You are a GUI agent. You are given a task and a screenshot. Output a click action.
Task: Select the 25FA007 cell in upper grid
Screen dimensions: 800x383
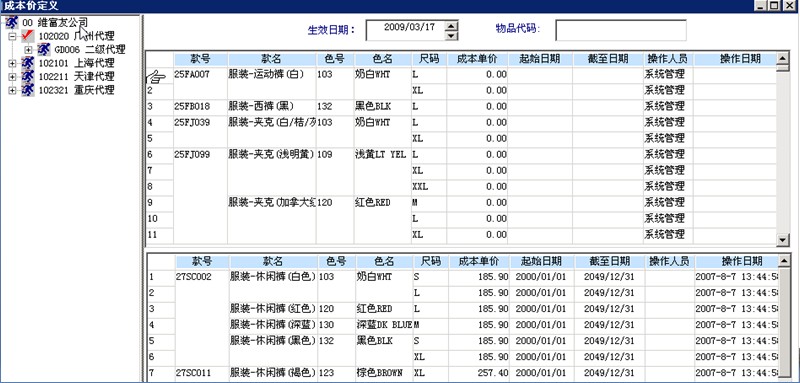tap(201, 74)
